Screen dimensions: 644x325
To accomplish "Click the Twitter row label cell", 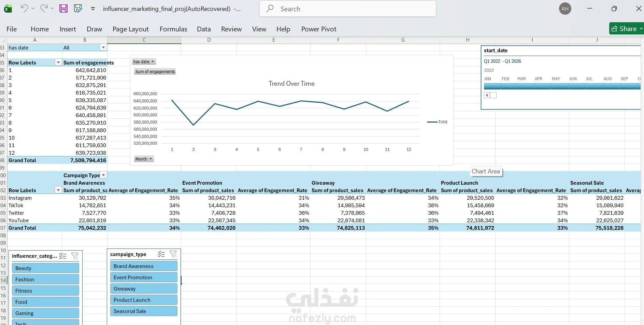I will click(x=35, y=213).
